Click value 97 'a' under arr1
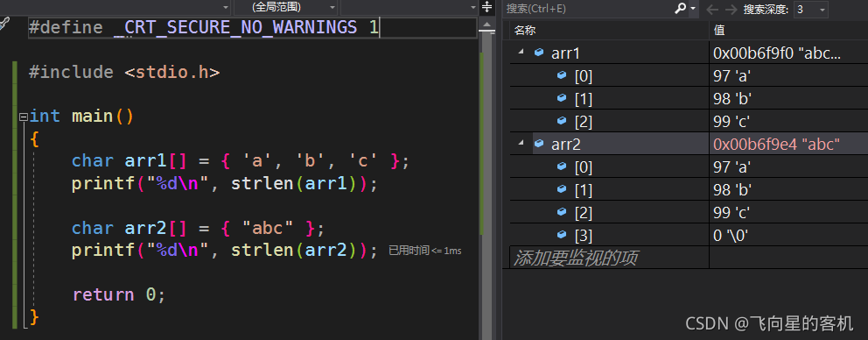 click(x=731, y=76)
